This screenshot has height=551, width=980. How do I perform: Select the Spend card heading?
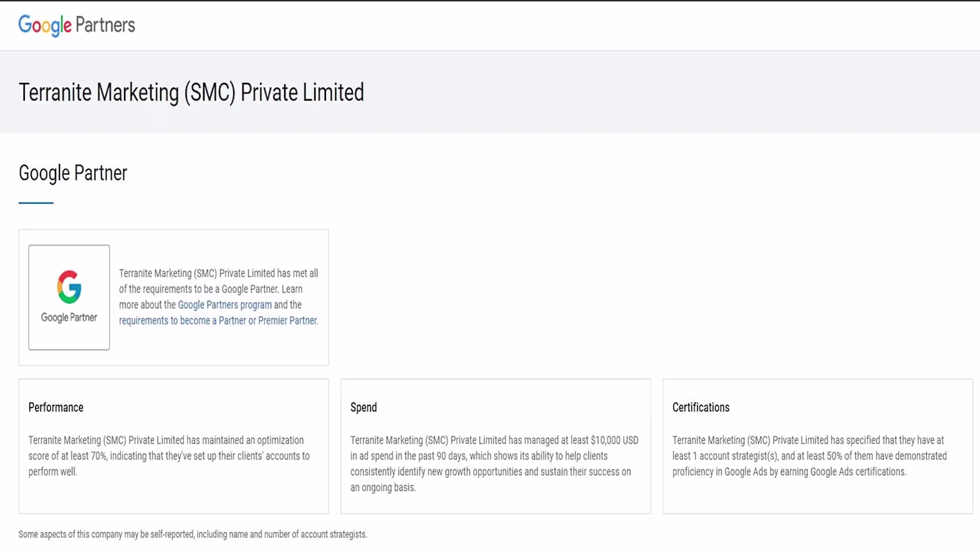pyautogui.click(x=363, y=407)
